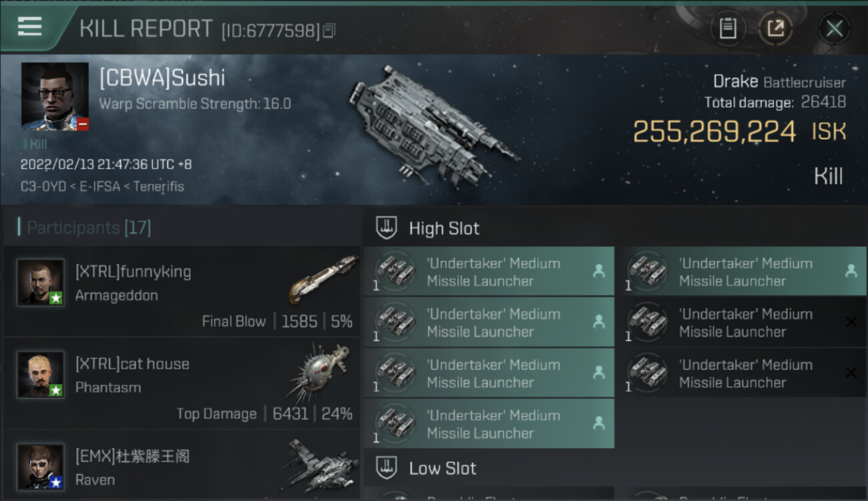
Task: Click person icon on top-right Undertaker launcher
Action: [x=851, y=271]
